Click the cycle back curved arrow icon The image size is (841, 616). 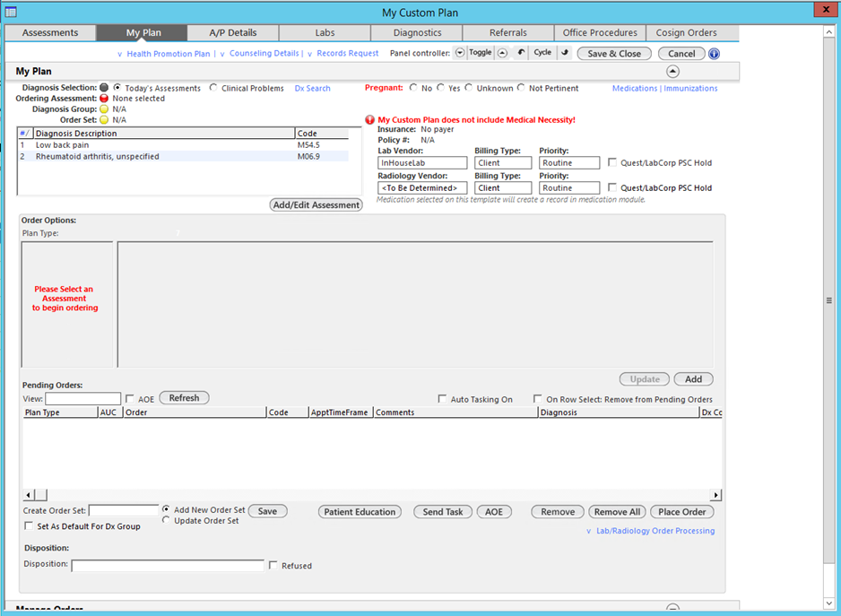click(521, 53)
